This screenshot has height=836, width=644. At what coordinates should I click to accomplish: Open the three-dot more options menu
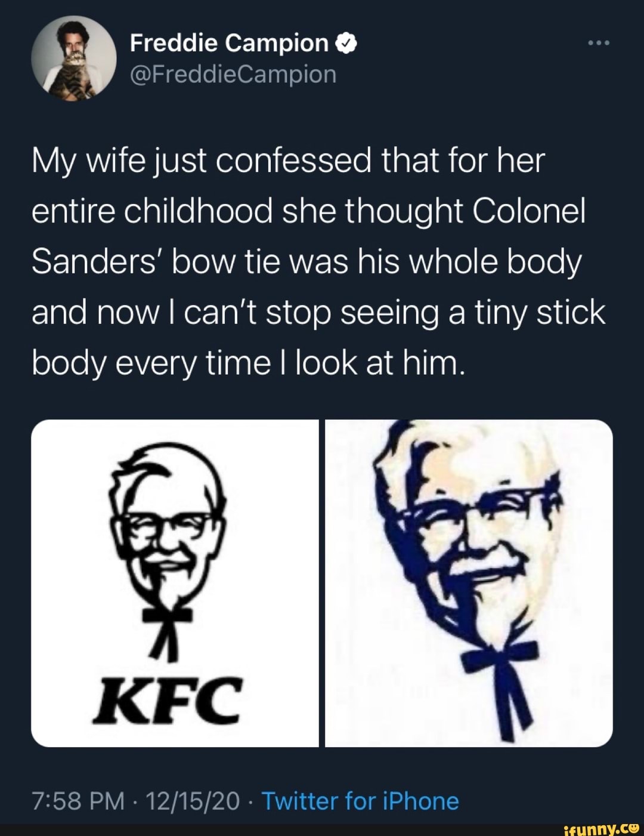(598, 43)
